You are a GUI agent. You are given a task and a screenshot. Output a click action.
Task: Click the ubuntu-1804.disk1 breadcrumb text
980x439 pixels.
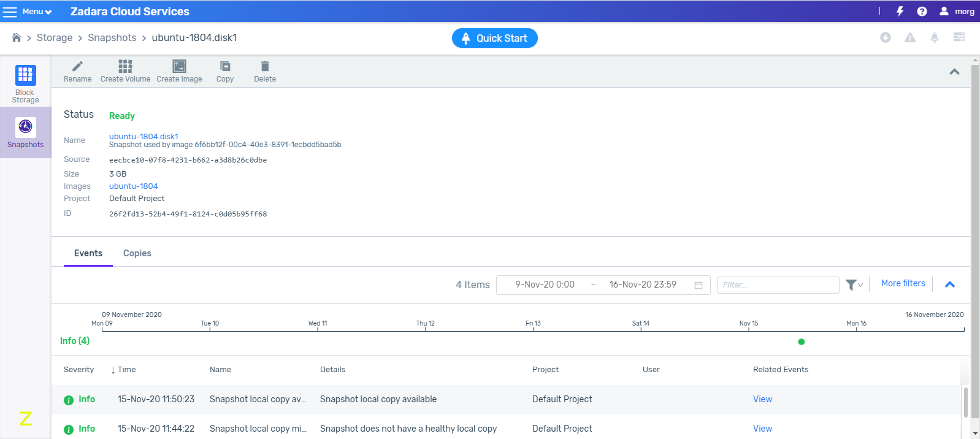point(194,38)
